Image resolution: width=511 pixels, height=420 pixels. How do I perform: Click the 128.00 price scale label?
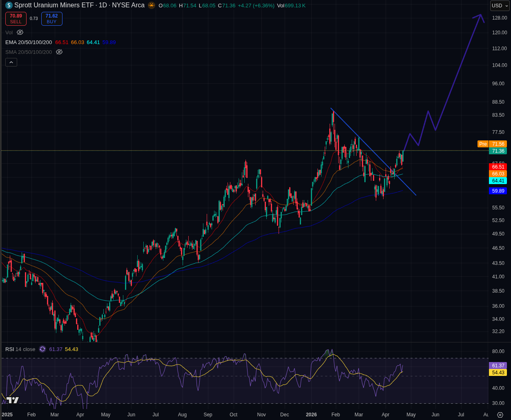(500, 18)
